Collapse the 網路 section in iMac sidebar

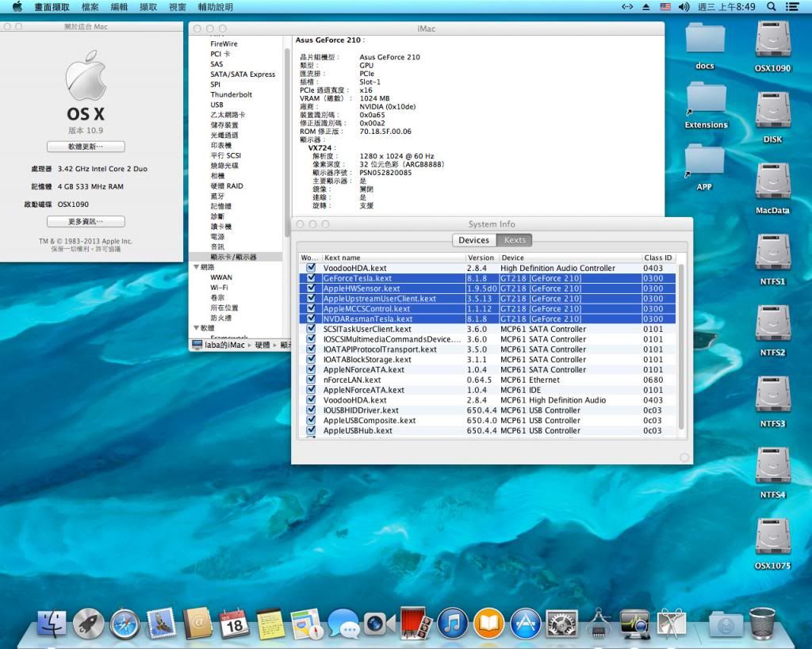(x=197, y=267)
